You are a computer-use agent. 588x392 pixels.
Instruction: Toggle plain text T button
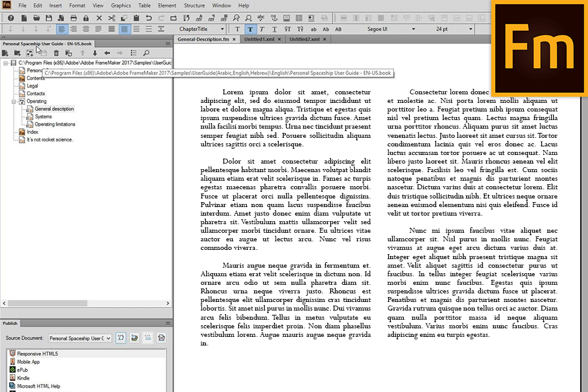click(x=238, y=29)
